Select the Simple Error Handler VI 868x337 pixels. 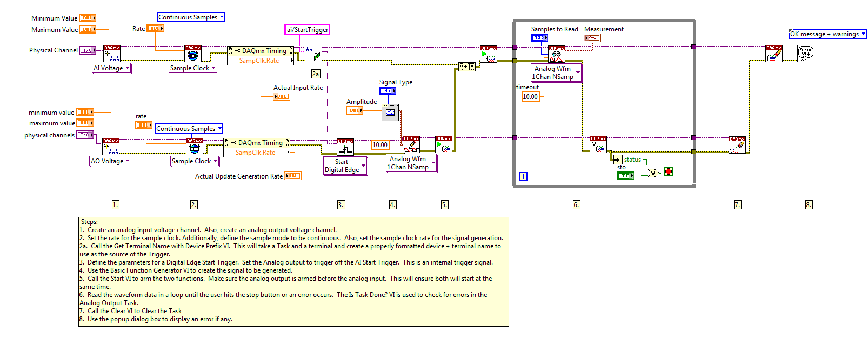(x=806, y=54)
